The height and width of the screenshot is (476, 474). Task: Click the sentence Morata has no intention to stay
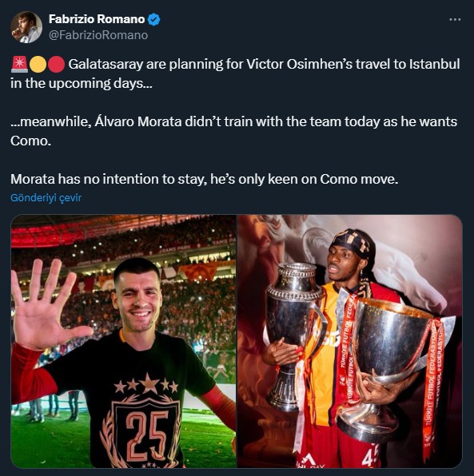[204, 179]
